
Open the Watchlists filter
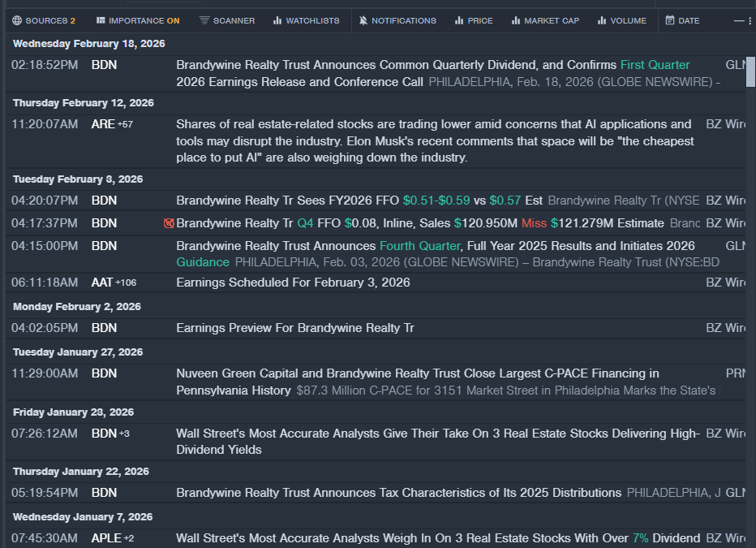pos(306,20)
